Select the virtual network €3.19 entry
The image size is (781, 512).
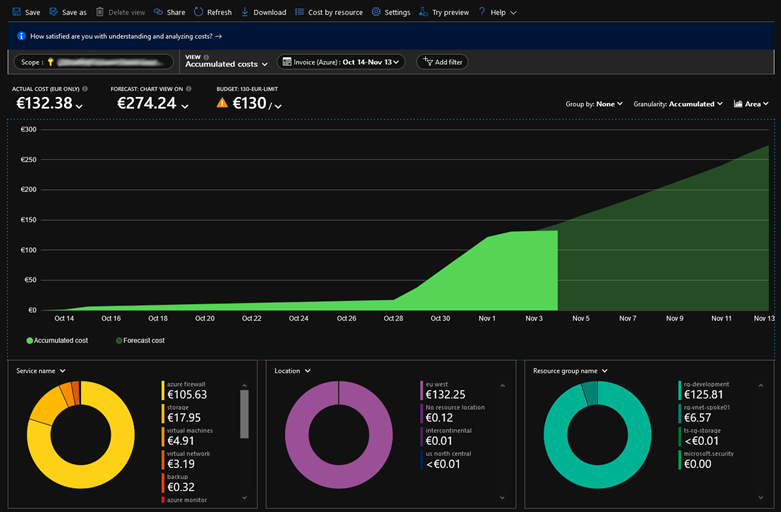186,459
